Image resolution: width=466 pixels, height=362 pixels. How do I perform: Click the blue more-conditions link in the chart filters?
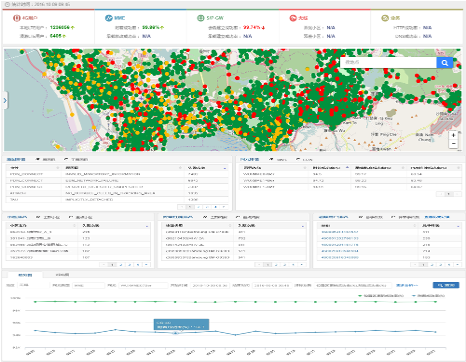pos(407,285)
